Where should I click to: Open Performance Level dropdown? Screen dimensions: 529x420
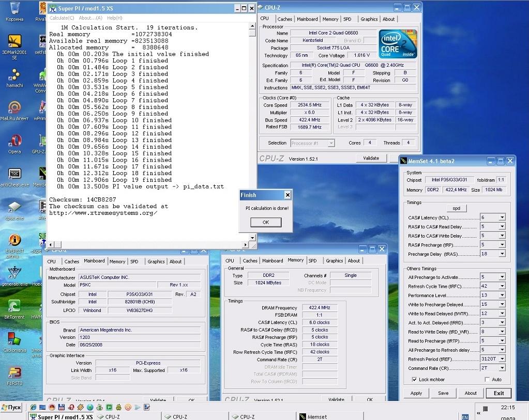[x=502, y=295]
